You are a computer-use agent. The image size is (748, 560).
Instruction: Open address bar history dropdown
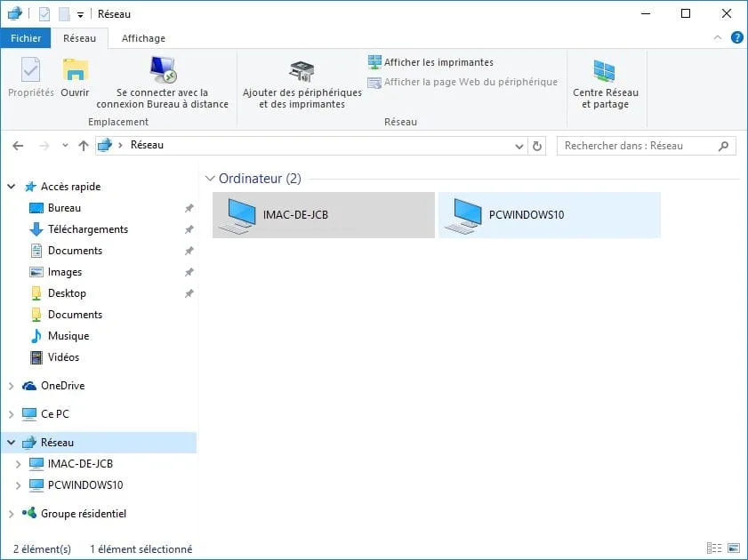[x=519, y=146]
